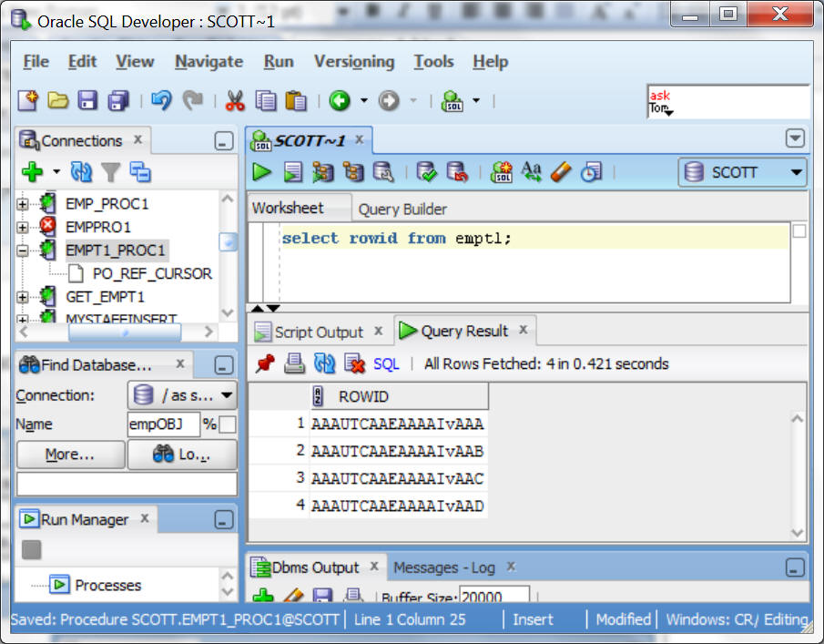Click the ROWID column header
Viewport: 824px width, 644px height.
399,396
